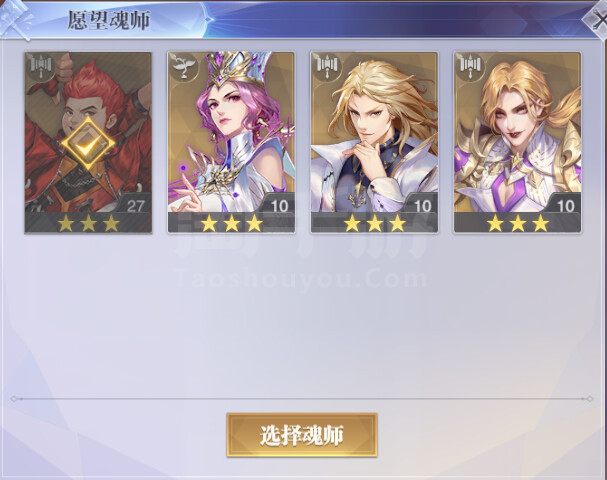Deselect the red-haired soul master card
Image resolution: width=607 pixels, height=480 pixels.
[88, 142]
